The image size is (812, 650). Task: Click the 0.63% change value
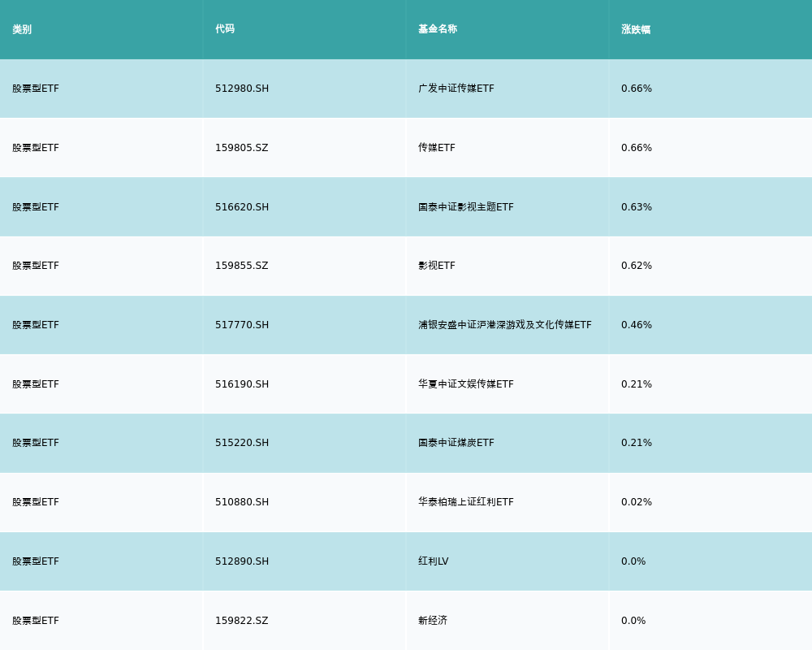(x=637, y=207)
